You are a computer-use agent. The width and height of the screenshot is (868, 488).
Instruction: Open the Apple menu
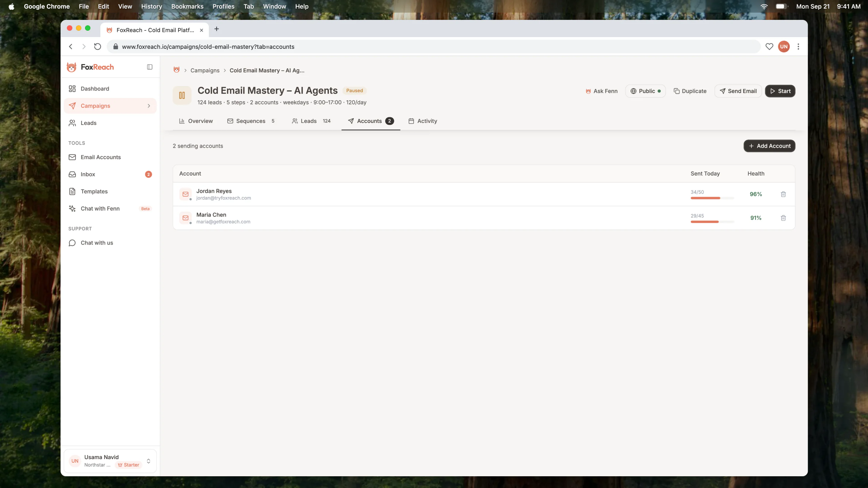point(11,6)
